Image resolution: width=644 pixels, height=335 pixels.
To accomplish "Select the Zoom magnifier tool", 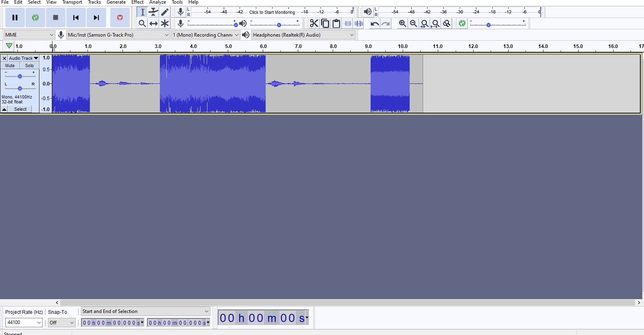I will 142,24.
